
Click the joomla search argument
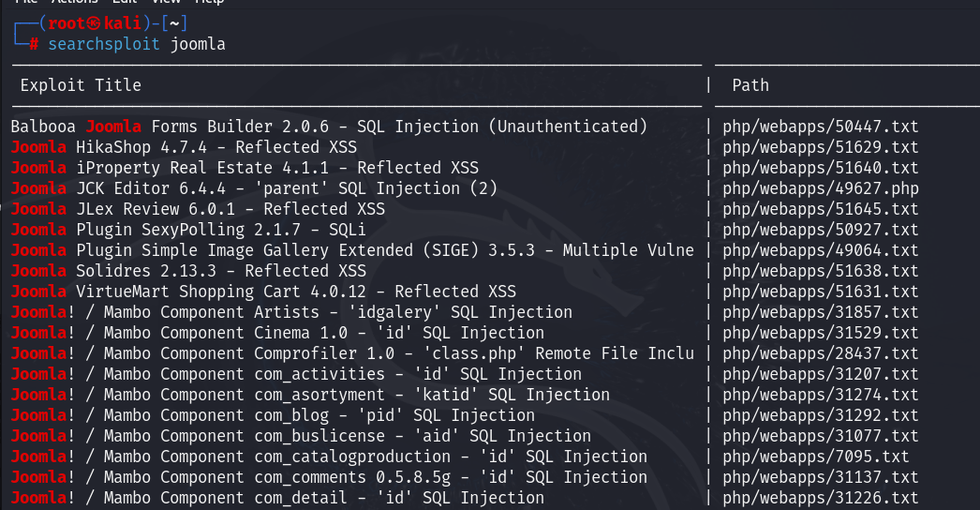pyautogui.click(x=198, y=44)
